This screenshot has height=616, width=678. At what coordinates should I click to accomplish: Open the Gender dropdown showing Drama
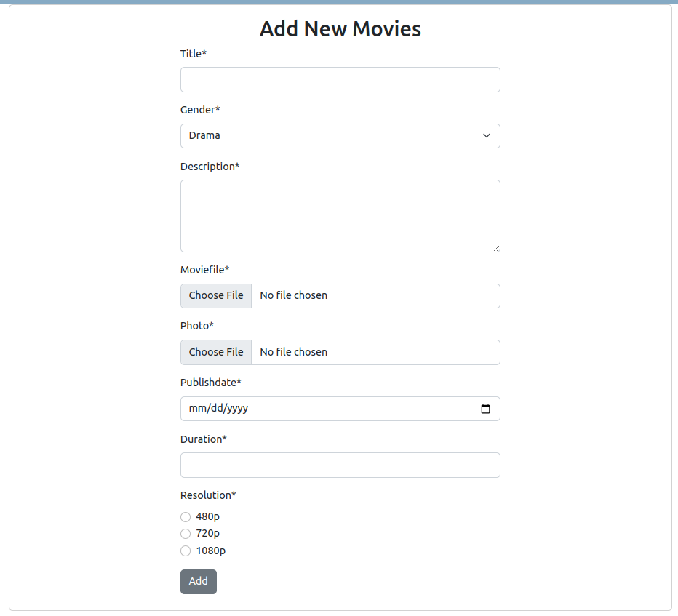click(x=340, y=136)
